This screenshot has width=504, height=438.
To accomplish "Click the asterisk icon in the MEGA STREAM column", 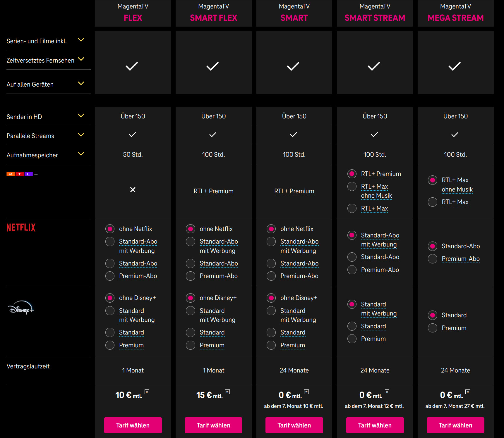I will click(468, 391).
